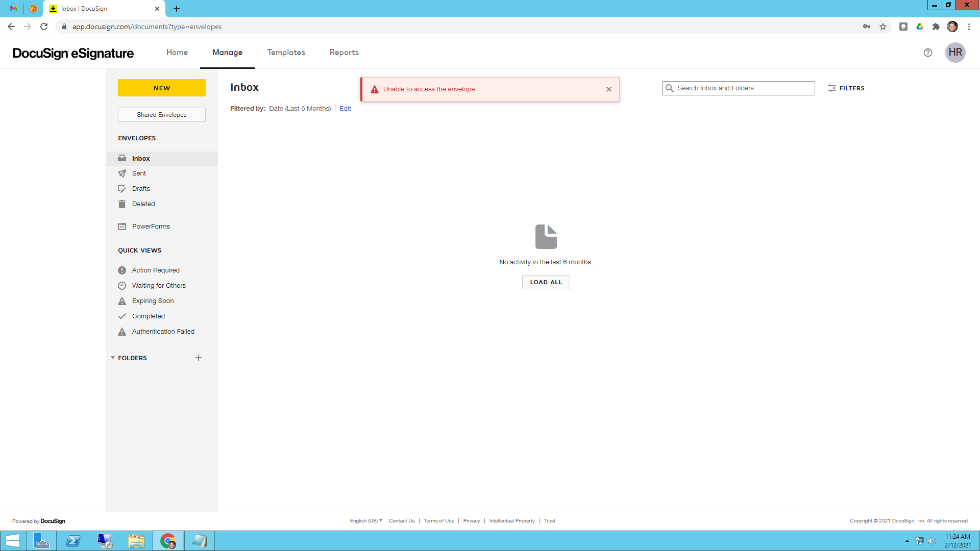This screenshot has height=551, width=980.
Task: Reload the page with refresh icon
Action: tap(44, 27)
